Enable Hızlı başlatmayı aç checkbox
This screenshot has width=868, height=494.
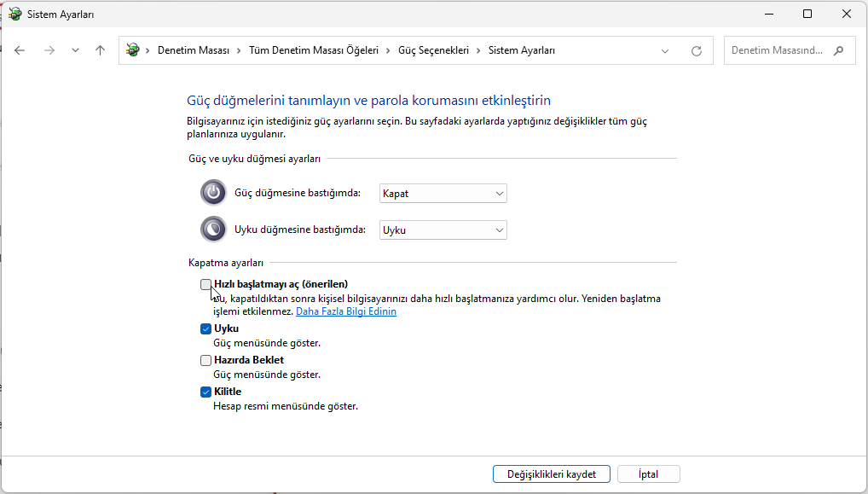click(206, 284)
